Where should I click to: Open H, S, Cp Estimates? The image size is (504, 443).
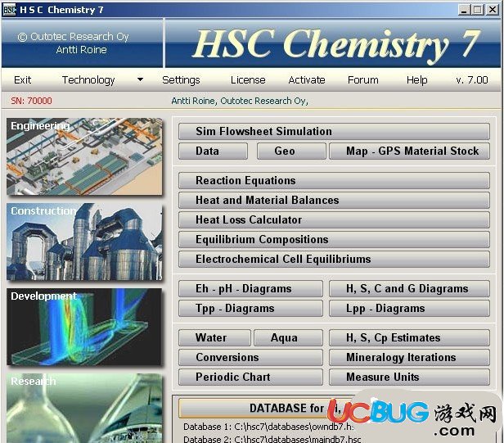click(x=409, y=338)
